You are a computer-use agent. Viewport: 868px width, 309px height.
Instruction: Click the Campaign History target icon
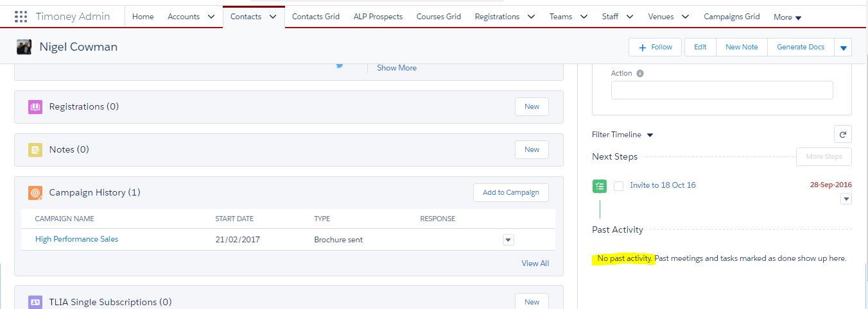tap(35, 193)
